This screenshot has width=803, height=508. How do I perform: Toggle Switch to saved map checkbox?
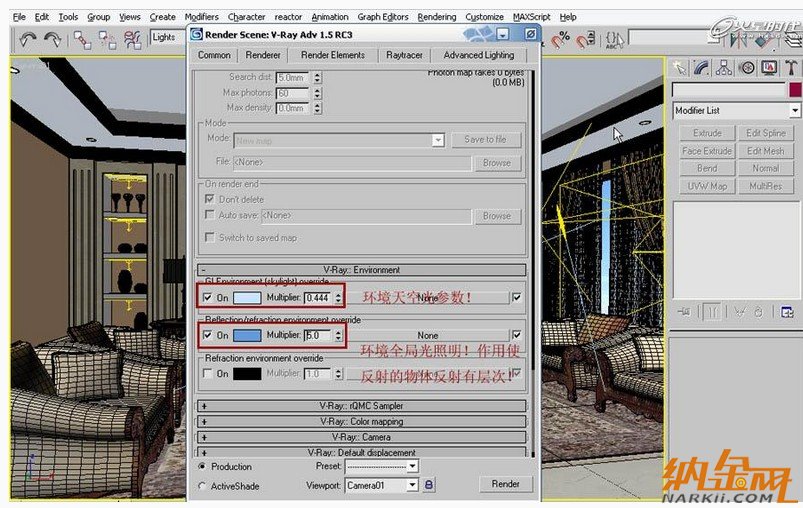(209, 237)
